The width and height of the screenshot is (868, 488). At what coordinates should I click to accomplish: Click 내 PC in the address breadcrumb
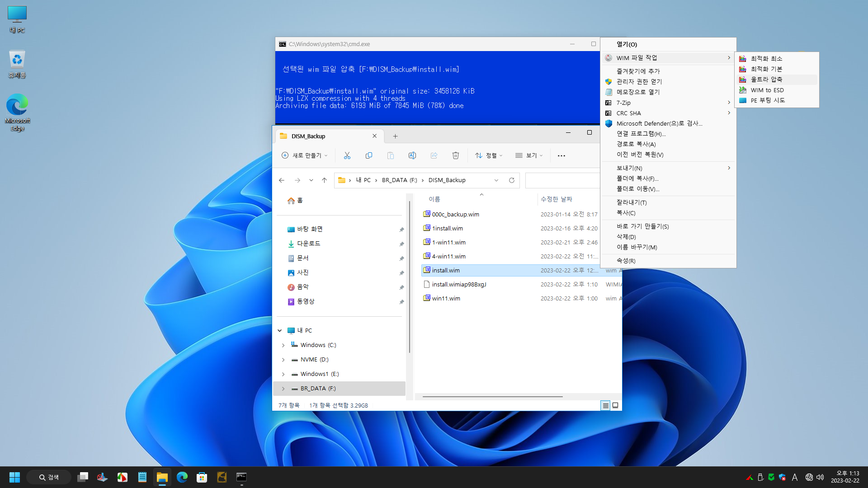tap(363, 180)
